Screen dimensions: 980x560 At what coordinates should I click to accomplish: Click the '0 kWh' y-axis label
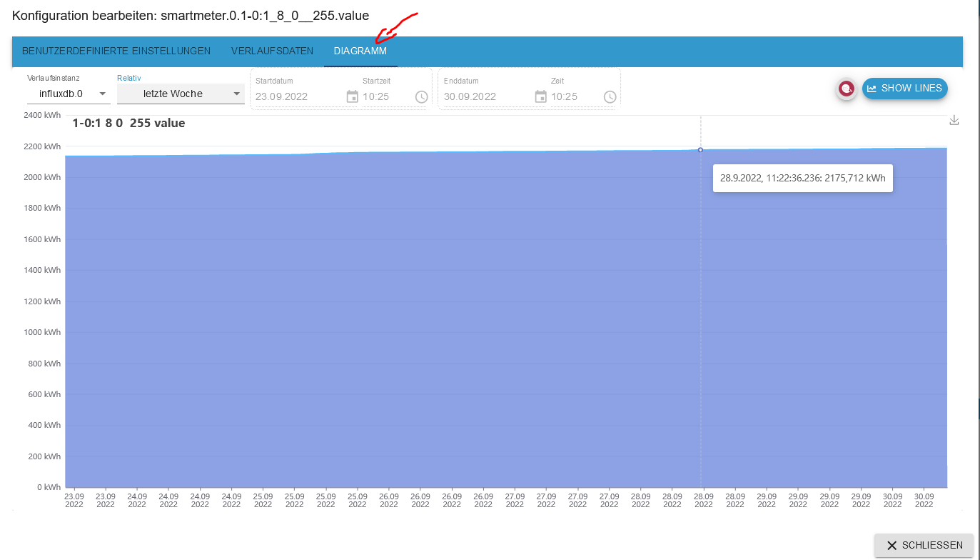click(x=48, y=487)
